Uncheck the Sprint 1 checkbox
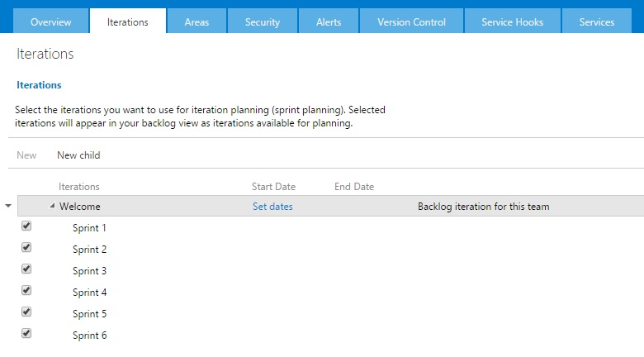644x357 pixels. click(x=26, y=226)
